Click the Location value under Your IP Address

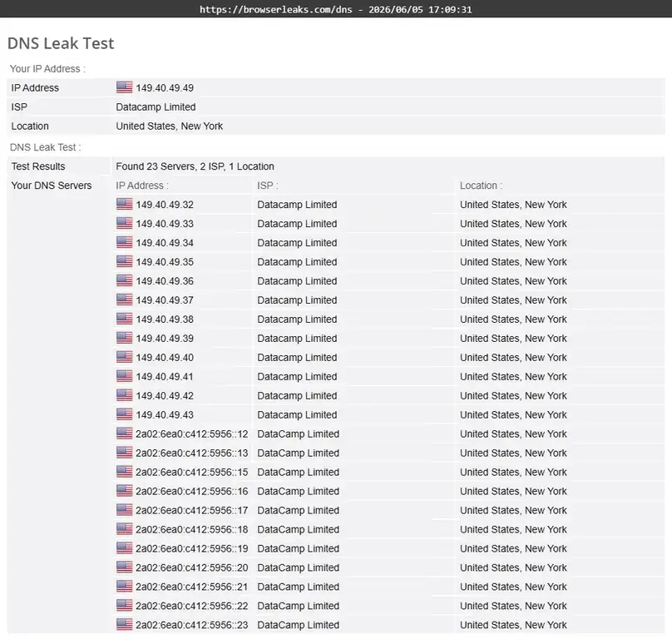tap(170, 126)
